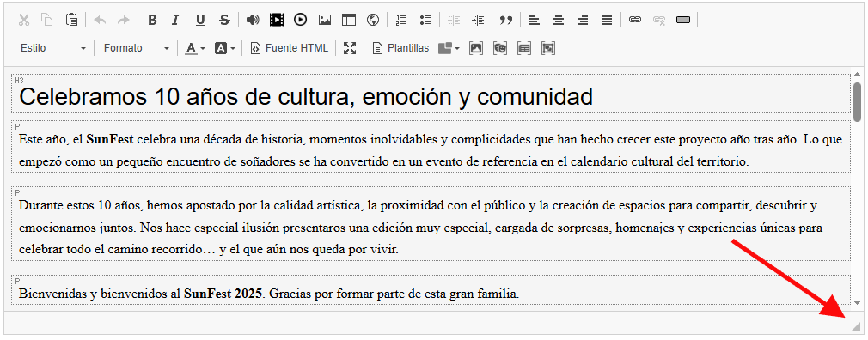The height and width of the screenshot is (340, 868).
Task: Click the editor resize handle corner
Action: click(856, 326)
